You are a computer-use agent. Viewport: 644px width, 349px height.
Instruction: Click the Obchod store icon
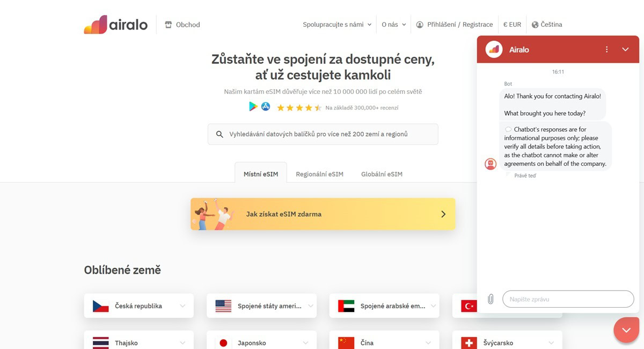tap(169, 25)
